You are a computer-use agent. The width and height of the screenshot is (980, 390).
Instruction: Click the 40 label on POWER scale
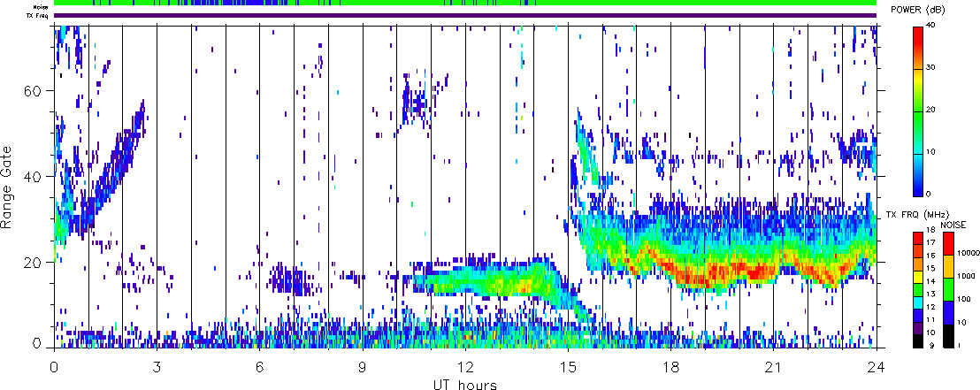click(x=931, y=27)
